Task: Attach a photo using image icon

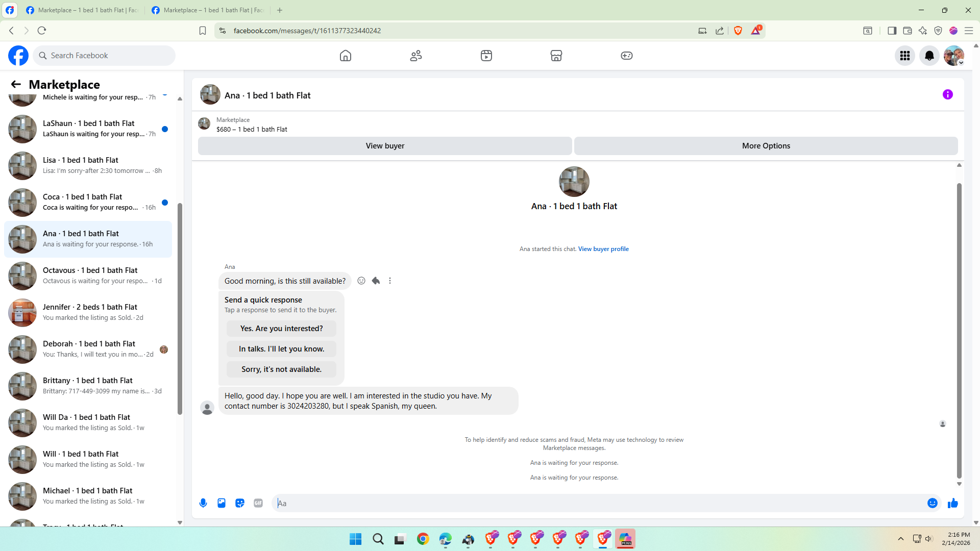Action: pos(222,503)
